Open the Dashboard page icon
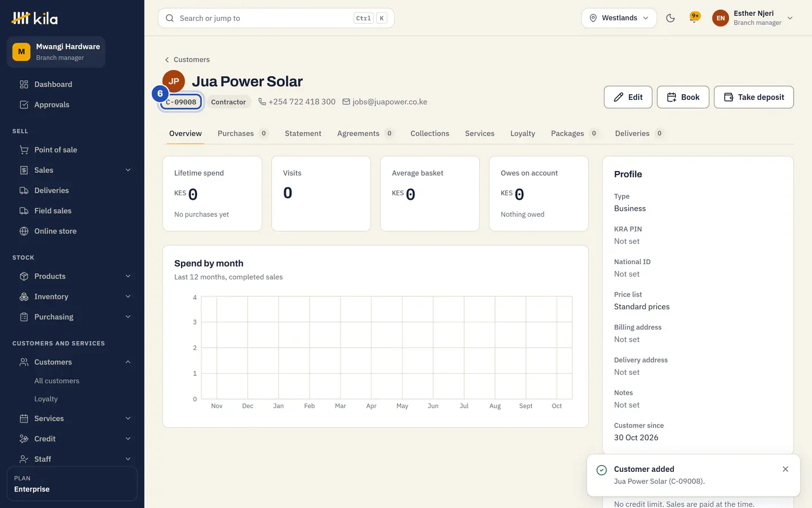This screenshot has height=508, width=812. pos(24,85)
